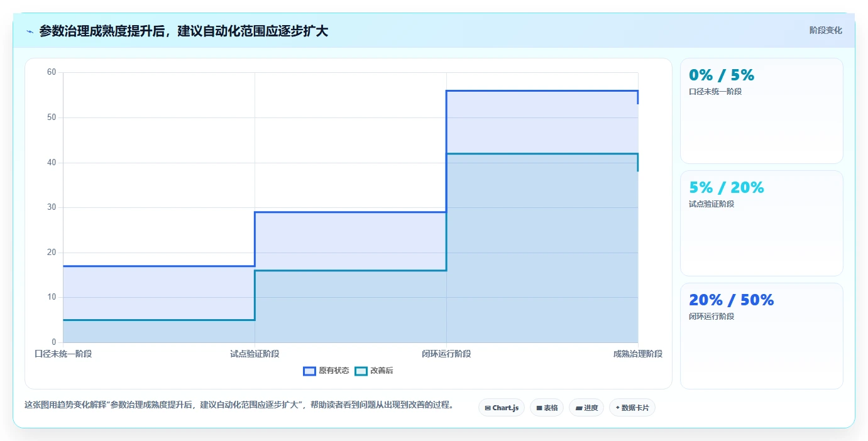Click the 改善后 legend color box
This screenshot has width=868, height=441.
click(x=361, y=371)
